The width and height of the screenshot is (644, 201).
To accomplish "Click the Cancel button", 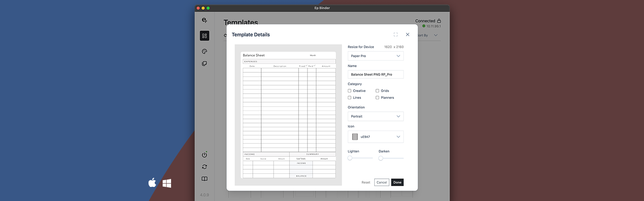I will [x=382, y=183].
